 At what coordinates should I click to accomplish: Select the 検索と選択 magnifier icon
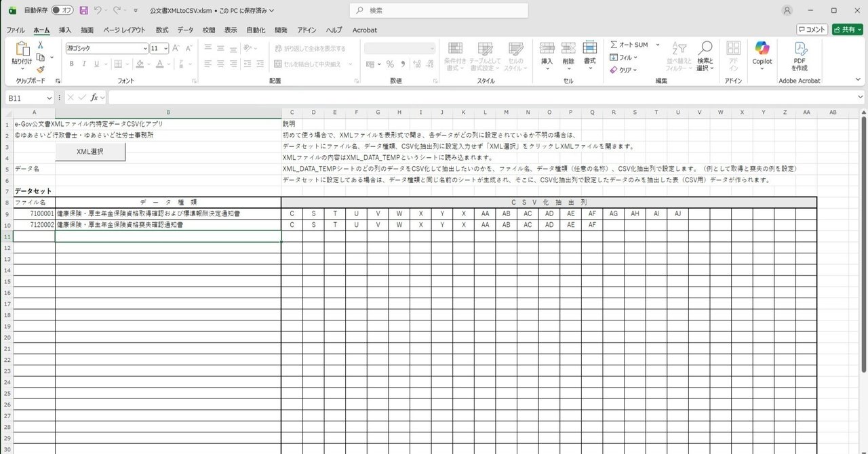705,47
